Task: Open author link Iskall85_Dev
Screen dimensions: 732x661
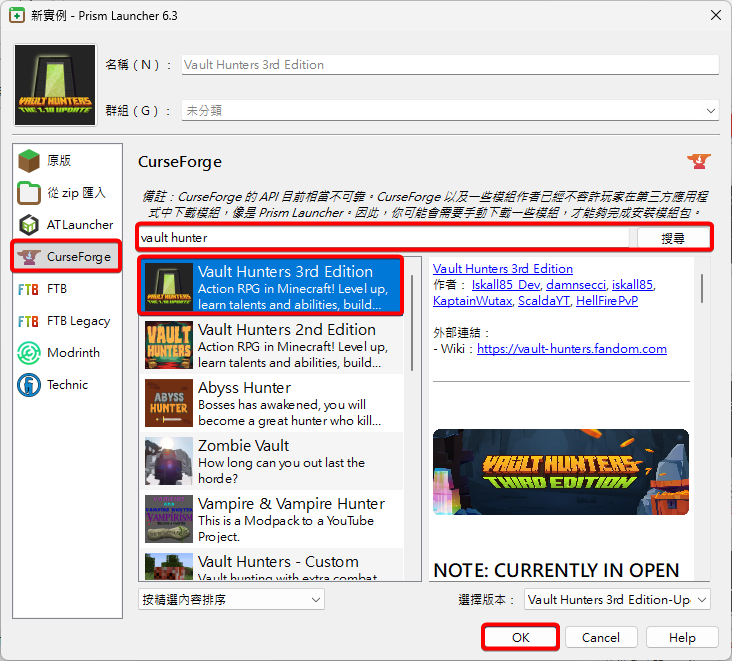Action: tap(506, 284)
